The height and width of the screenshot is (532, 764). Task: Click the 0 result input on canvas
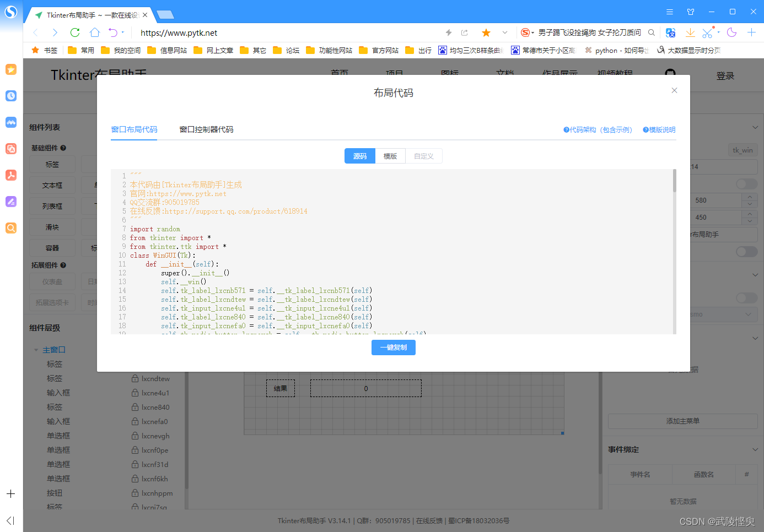pyautogui.click(x=366, y=388)
